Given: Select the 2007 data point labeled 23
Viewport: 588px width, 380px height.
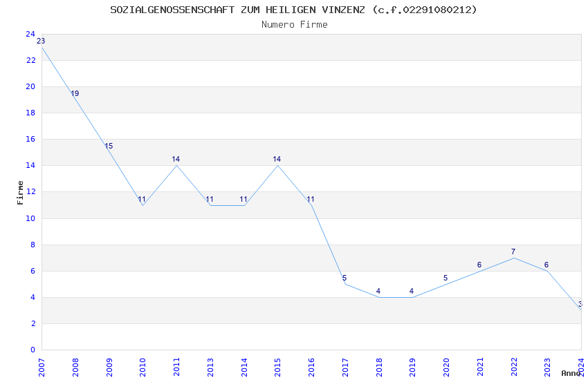Looking at the screenshot, I should click(41, 41).
